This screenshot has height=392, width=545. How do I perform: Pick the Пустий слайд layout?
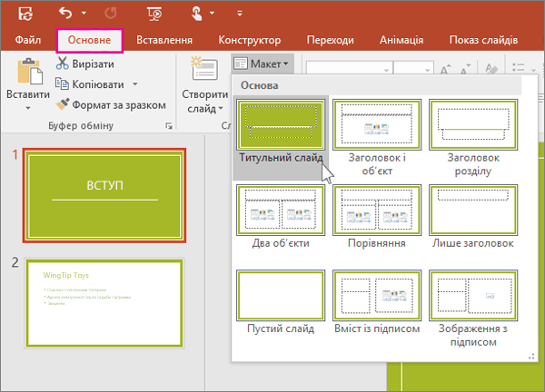click(281, 295)
